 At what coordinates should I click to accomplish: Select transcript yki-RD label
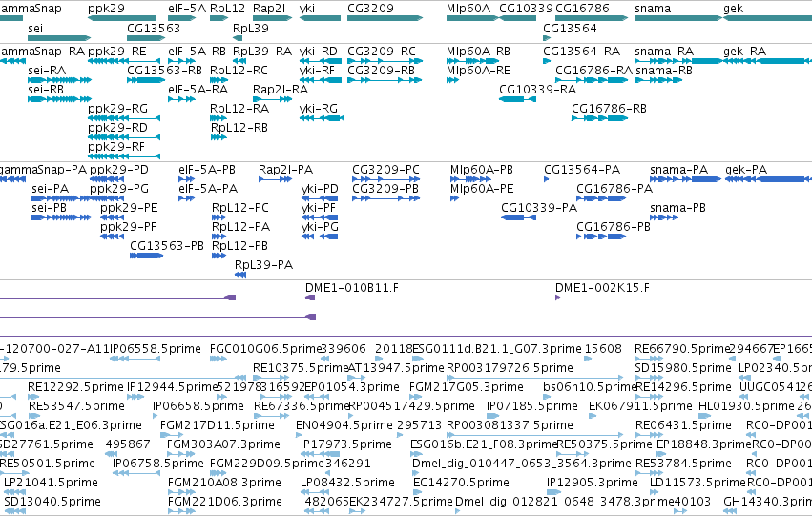[319, 52]
